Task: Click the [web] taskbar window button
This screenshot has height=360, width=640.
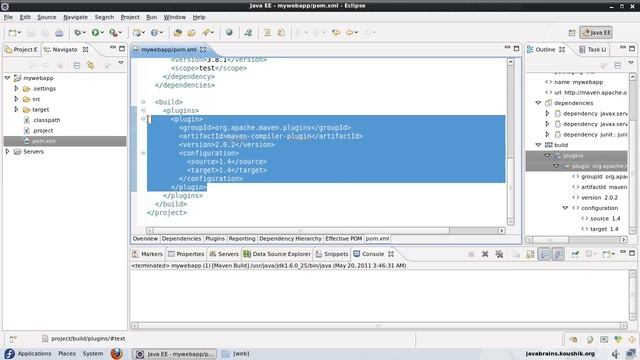Action: [236, 354]
